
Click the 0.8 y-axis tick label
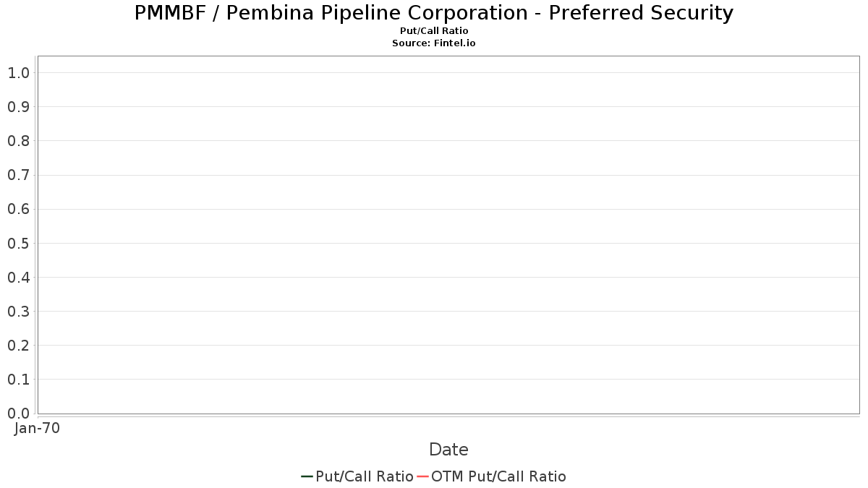18,140
